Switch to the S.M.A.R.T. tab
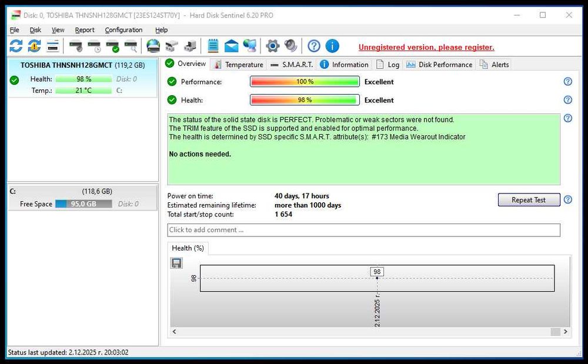Viewport: 588px width, 364px height. (292, 65)
